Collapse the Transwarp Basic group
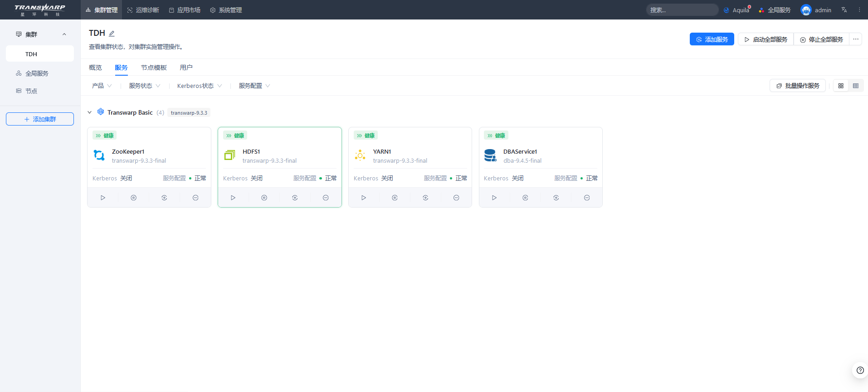Viewport: 868px width, 392px height. click(x=90, y=112)
